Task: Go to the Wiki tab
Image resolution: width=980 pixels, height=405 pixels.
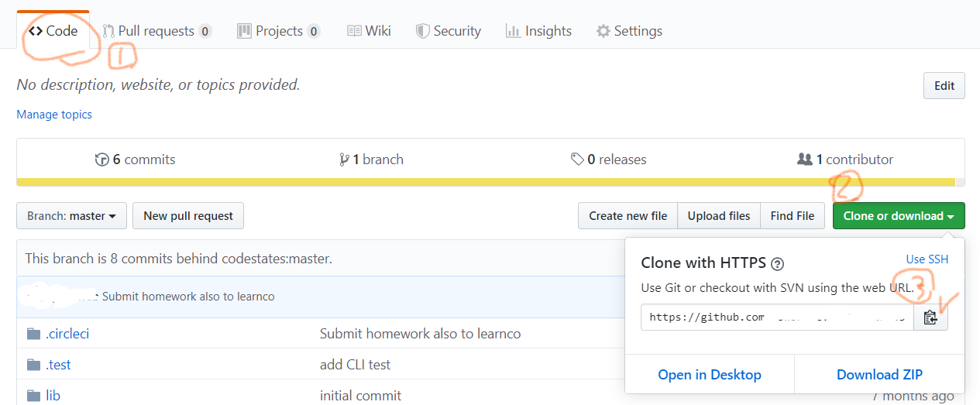Action: coord(369,31)
